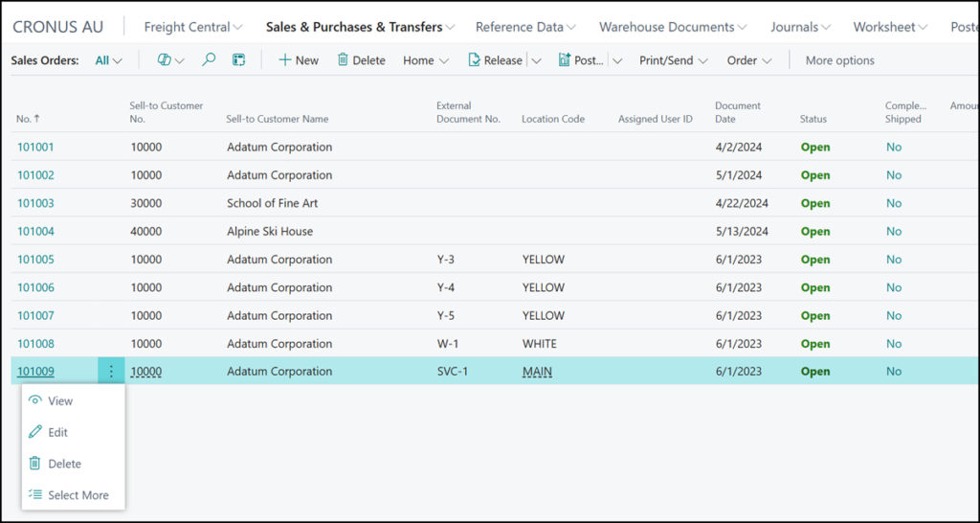Screen dimensions: 980x523
Task: Sort by the Document Date column header
Action: point(737,112)
